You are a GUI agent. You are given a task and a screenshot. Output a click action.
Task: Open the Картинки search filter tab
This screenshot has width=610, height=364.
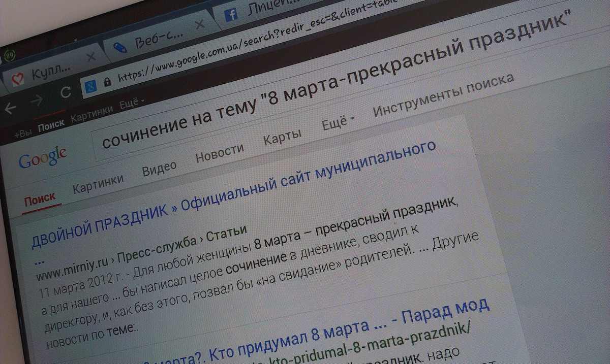pyautogui.click(x=98, y=183)
